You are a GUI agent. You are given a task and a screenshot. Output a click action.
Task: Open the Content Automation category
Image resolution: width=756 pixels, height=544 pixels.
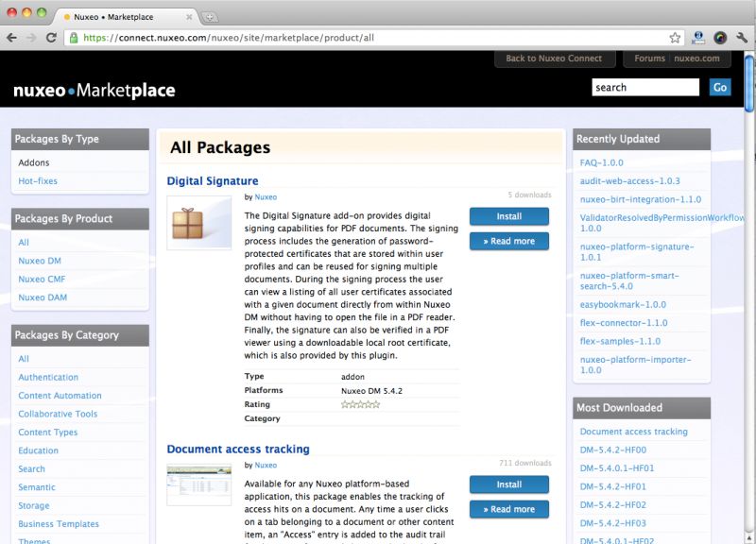point(60,395)
